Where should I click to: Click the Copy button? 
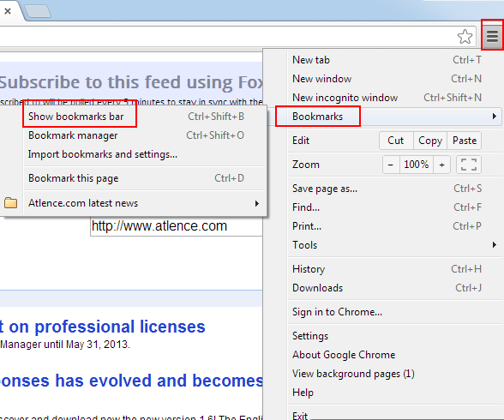click(x=430, y=141)
